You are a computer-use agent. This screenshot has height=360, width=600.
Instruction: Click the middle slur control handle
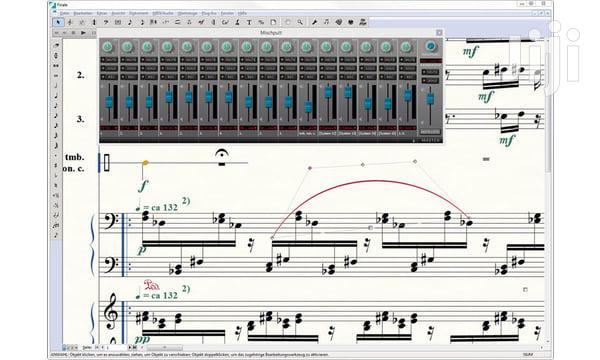(x=362, y=165)
